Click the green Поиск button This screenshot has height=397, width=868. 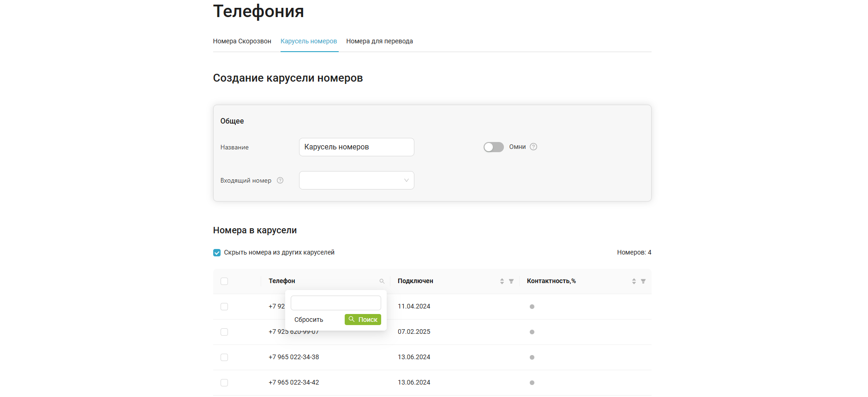(x=363, y=320)
